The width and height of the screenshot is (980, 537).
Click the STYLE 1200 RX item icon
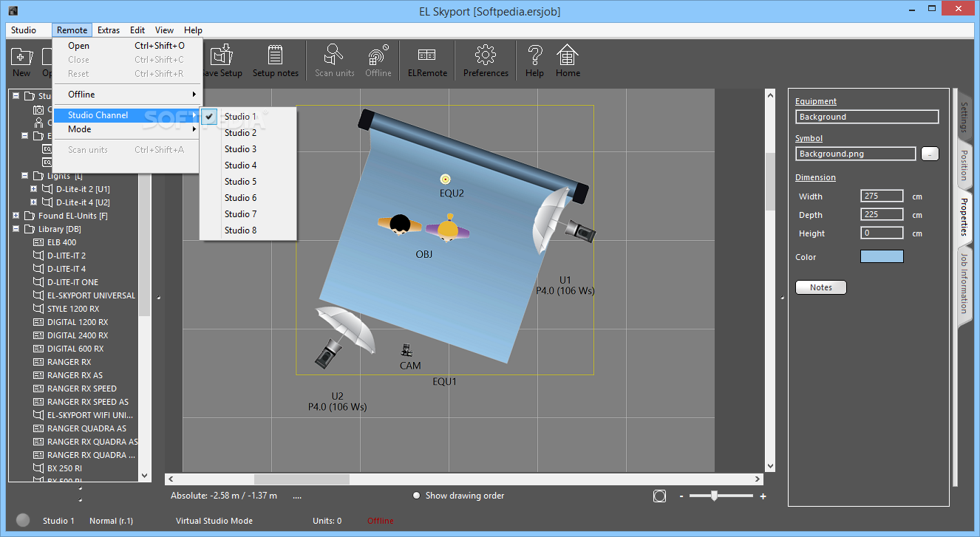[x=38, y=309]
